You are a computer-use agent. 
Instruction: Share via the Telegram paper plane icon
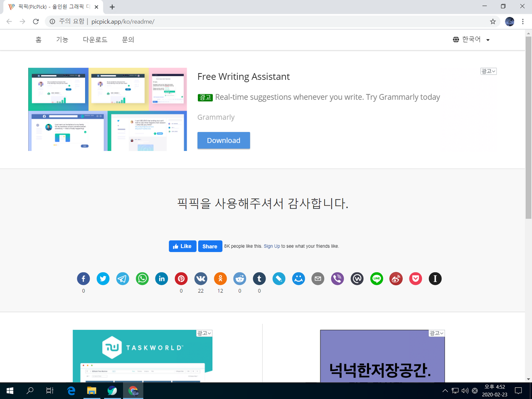click(x=123, y=278)
